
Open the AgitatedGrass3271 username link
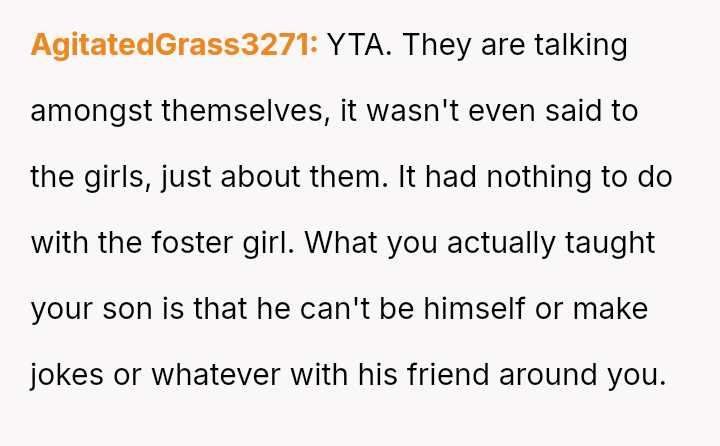174,45
